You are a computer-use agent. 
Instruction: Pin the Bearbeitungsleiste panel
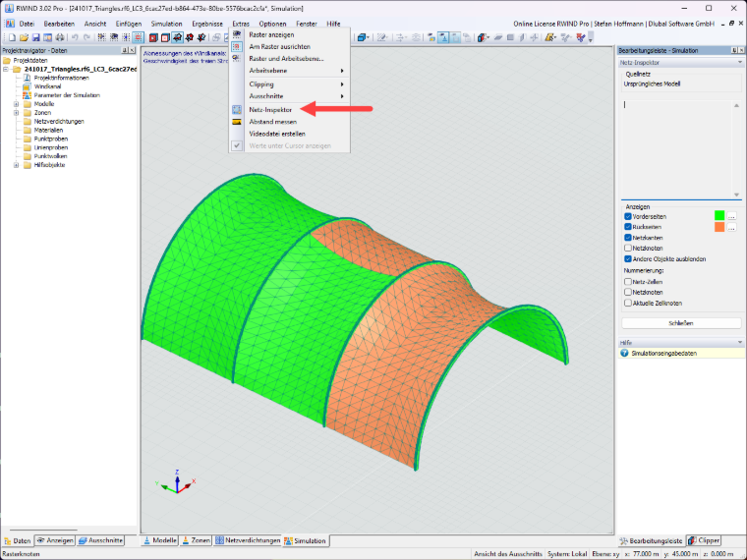734,50
